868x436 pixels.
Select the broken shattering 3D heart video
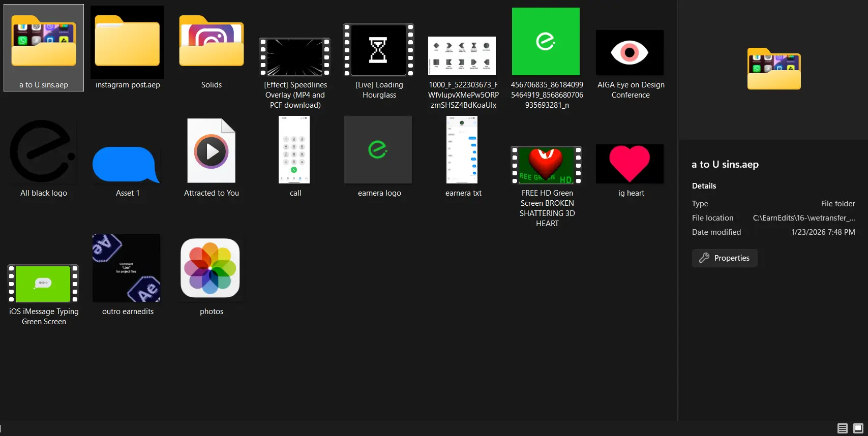coord(546,166)
